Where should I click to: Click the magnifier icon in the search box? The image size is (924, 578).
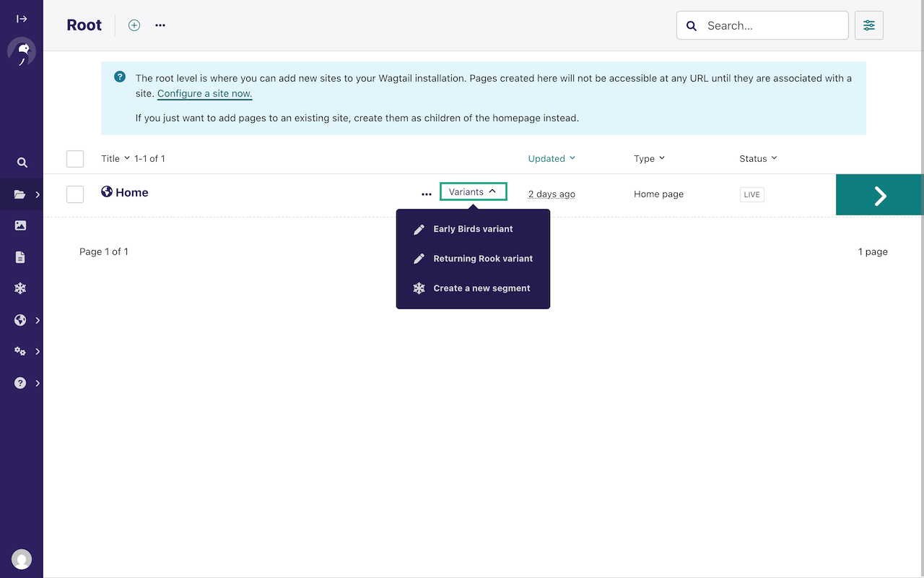[692, 26]
